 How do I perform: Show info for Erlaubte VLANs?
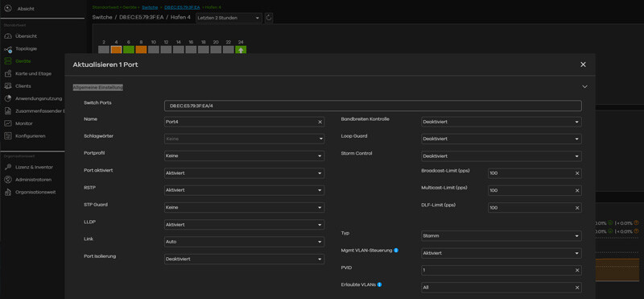pyautogui.click(x=379, y=284)
